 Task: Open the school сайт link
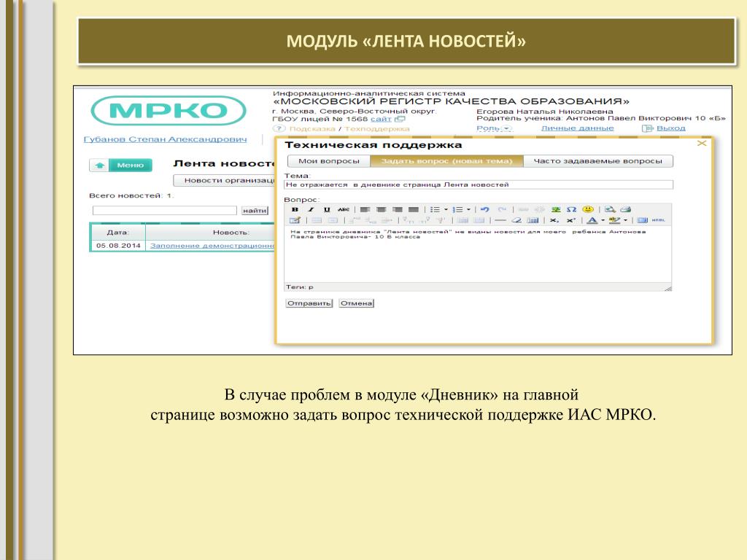[381, 119]
